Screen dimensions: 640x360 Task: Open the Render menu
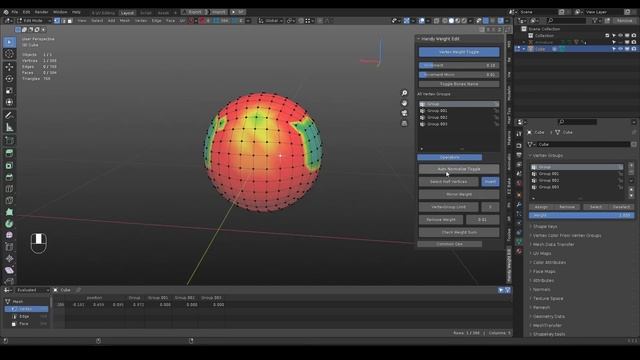(x=41, y=12)
